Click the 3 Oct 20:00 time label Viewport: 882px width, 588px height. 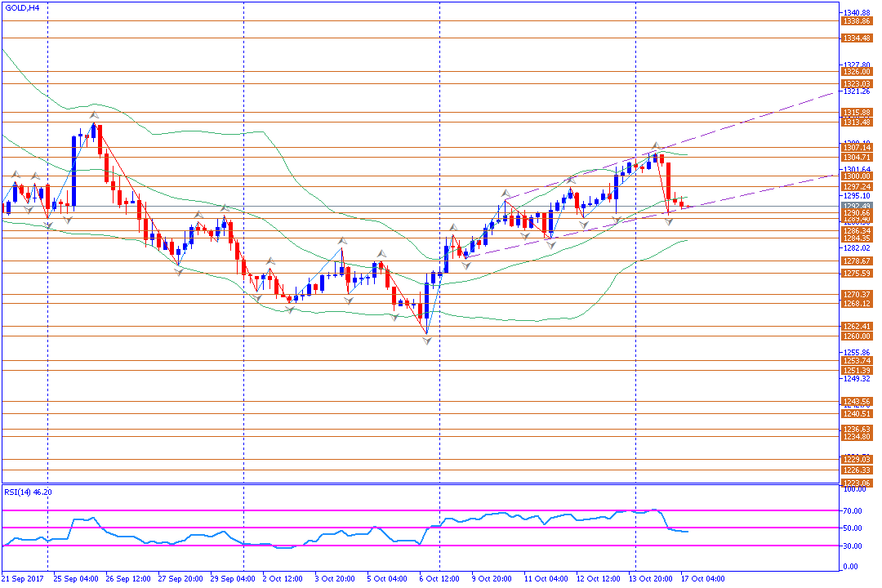point(336,578)
